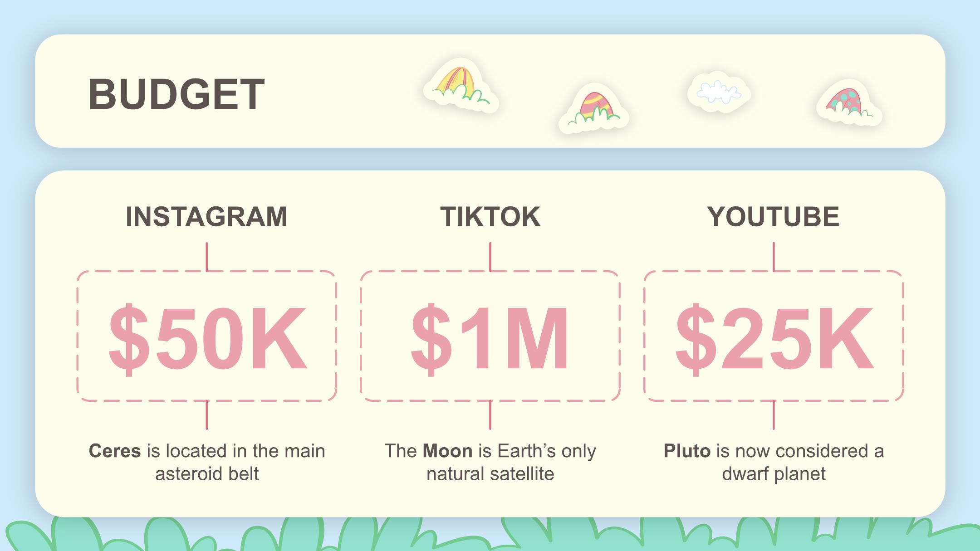The image size is (980, 551).
Task: Click the $1M budget figure
Action: pyautogui.click(x=490, y=339)
